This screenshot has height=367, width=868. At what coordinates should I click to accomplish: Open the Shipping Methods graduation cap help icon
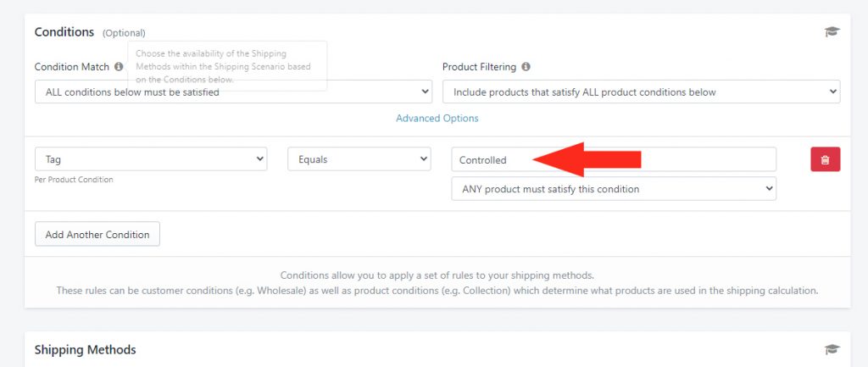pyautogui.click(x=832, y=349)
